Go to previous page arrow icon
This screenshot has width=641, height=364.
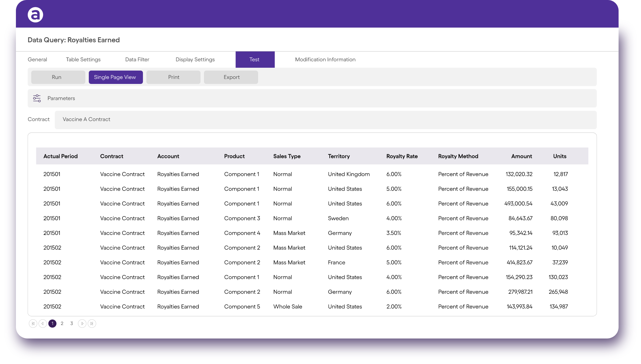click(x=43, y=324)
